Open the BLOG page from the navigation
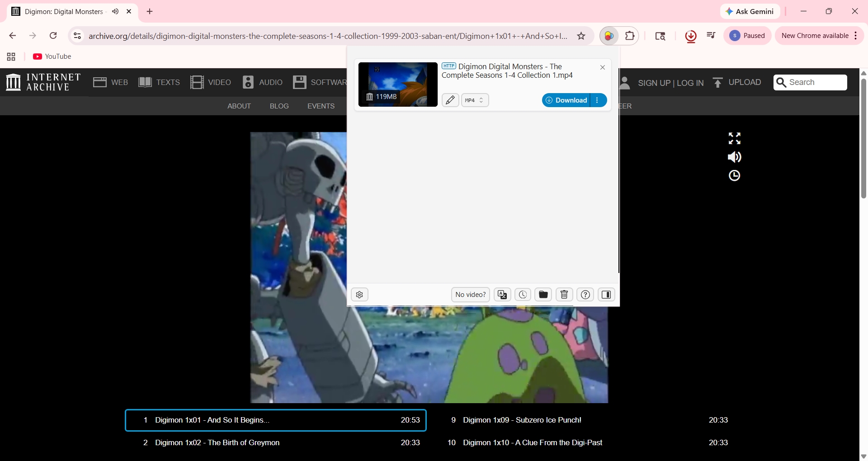Screen dimensions: 868x461 279,106
